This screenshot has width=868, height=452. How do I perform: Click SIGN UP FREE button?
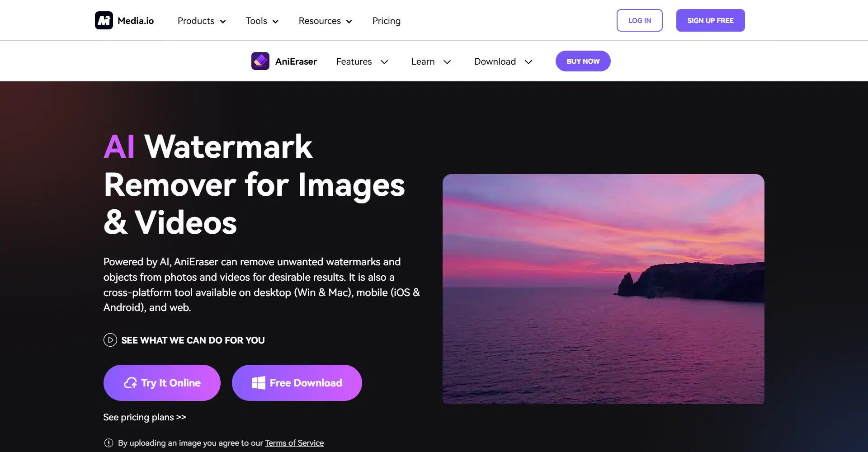click(x=710, y=20)
